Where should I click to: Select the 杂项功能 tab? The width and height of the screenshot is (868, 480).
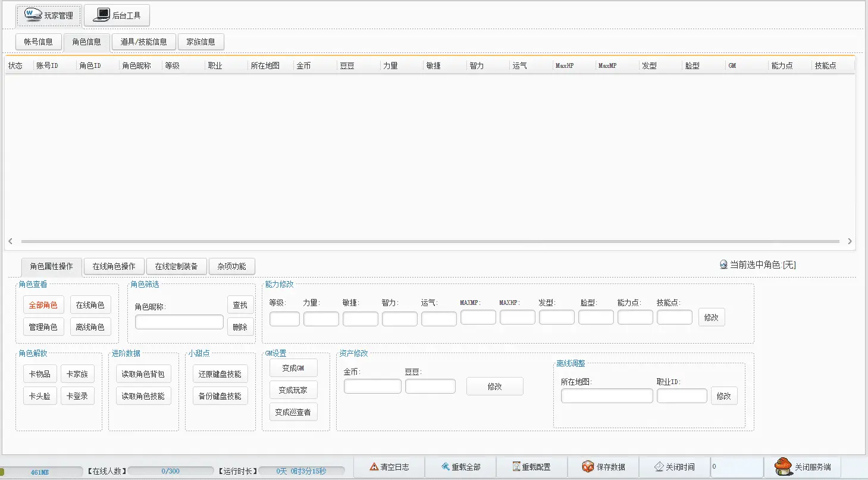click(x=232, y=266)
